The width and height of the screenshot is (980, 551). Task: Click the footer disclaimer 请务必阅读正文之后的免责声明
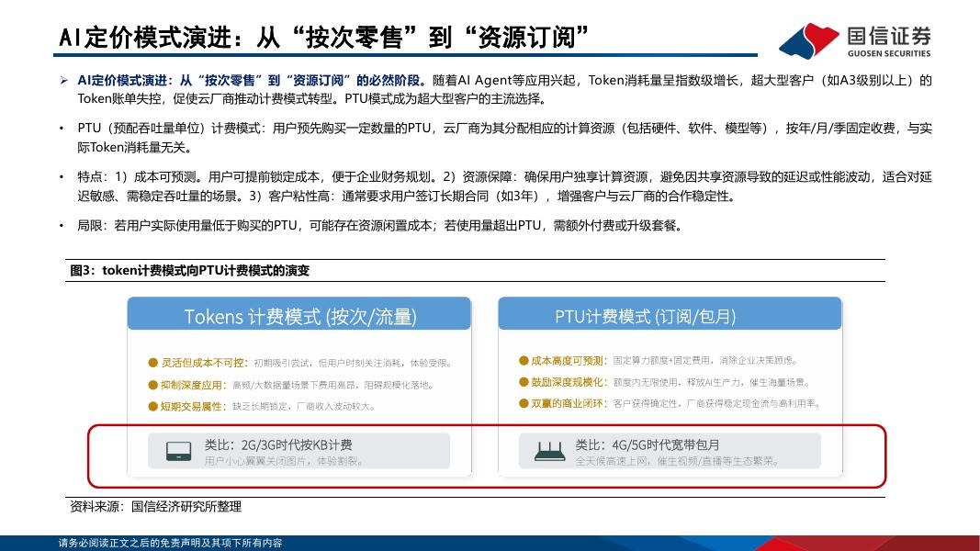(171, 543)
